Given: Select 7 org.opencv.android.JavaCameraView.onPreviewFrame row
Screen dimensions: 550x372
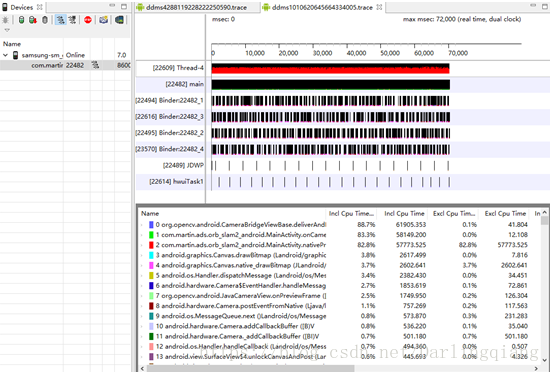Looking at the screenshot, I should (x=338, y=296).
